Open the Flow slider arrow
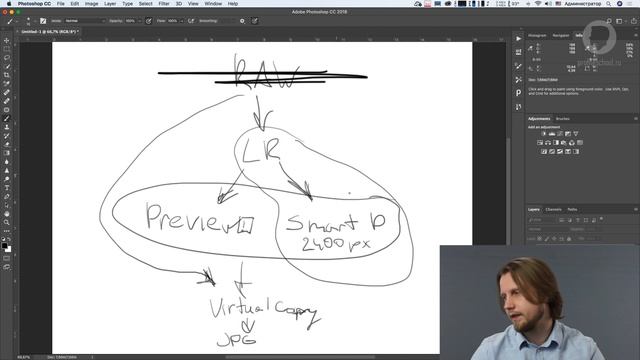640x360 pixels. pos(182,21)
